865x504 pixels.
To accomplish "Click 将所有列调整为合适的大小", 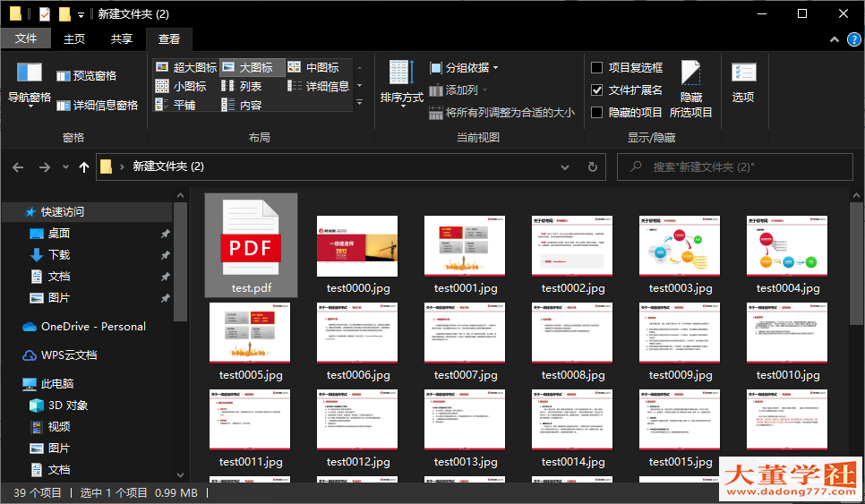I will pyautogui.click(x=502, y=113).
